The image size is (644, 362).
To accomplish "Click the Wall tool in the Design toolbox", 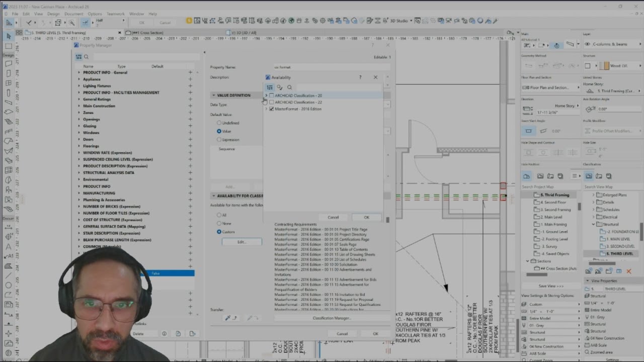I will [x=9, y=64].
